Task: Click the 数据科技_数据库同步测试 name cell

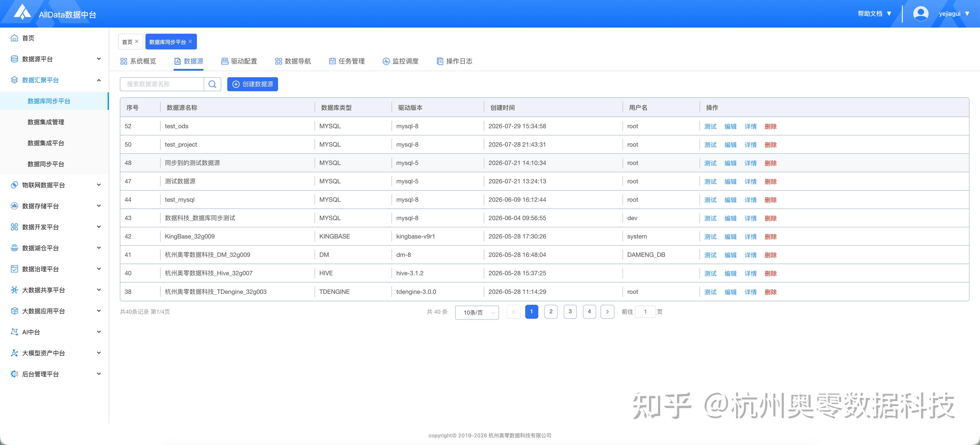Action: click(x=200, y=218)
